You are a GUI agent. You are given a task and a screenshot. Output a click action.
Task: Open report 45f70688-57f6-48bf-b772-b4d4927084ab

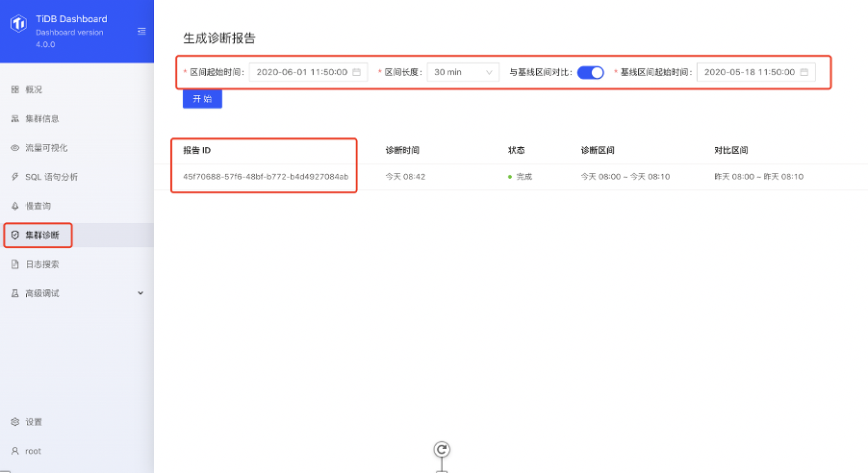click(266, 177)
